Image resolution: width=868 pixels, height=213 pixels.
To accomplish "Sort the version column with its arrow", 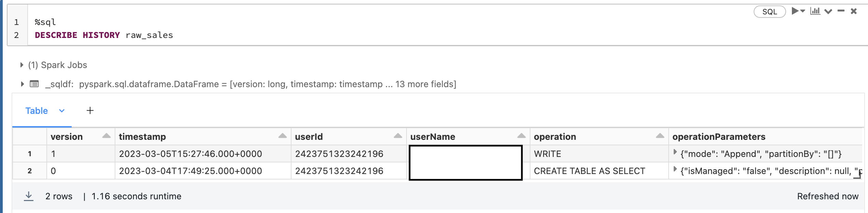I will (106, 136).
